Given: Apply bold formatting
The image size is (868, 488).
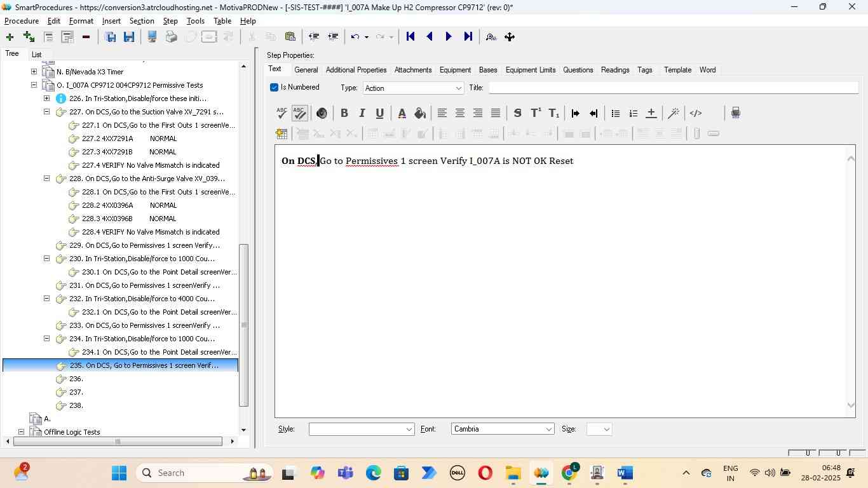Looking at the screenshot, I should (x=344, y=113).
